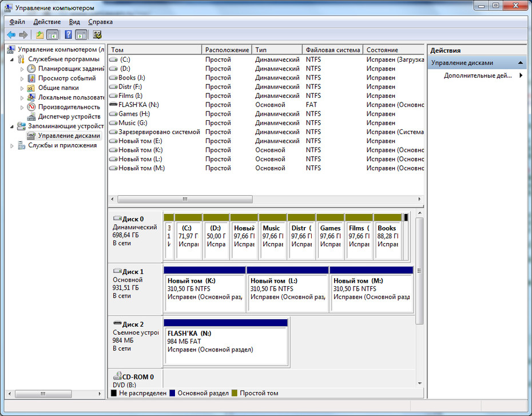
Task: Open the Действие menu
Action: tap(47, 22)
